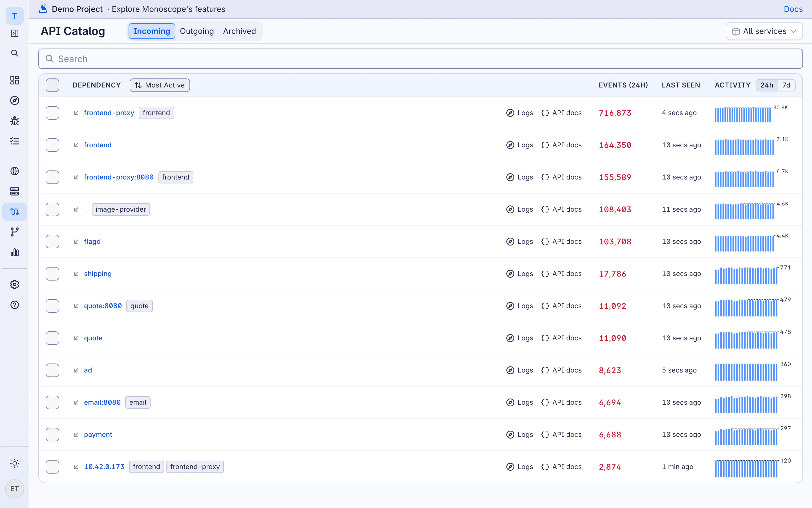
Task: Select the 7d activity range
Action: pos(786,85)
